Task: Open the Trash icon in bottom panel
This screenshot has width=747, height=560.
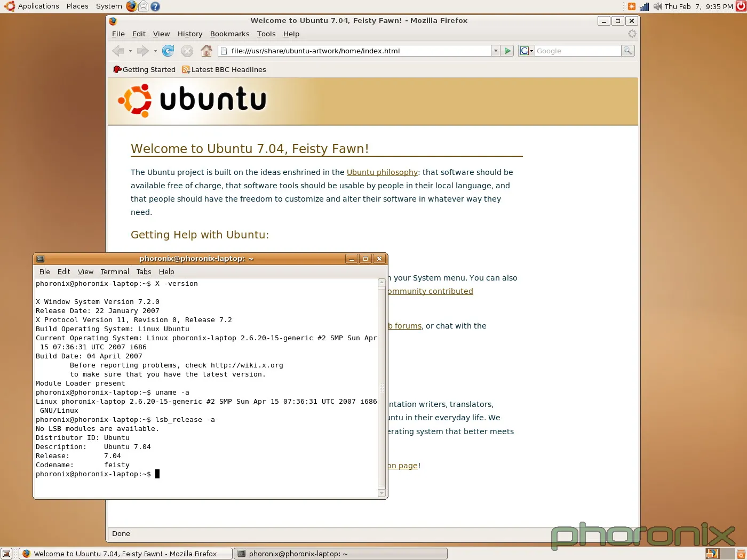Action: (741, 554)
